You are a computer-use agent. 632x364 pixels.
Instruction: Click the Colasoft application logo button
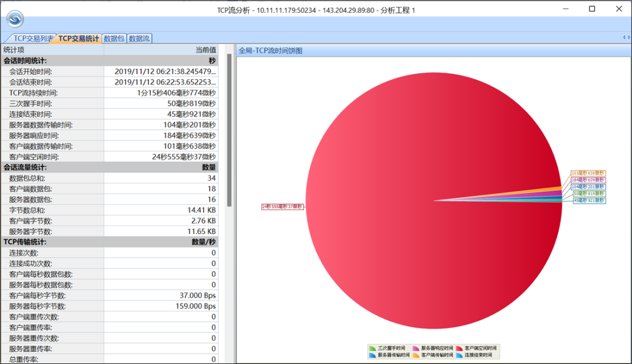[x=15, y=19]
